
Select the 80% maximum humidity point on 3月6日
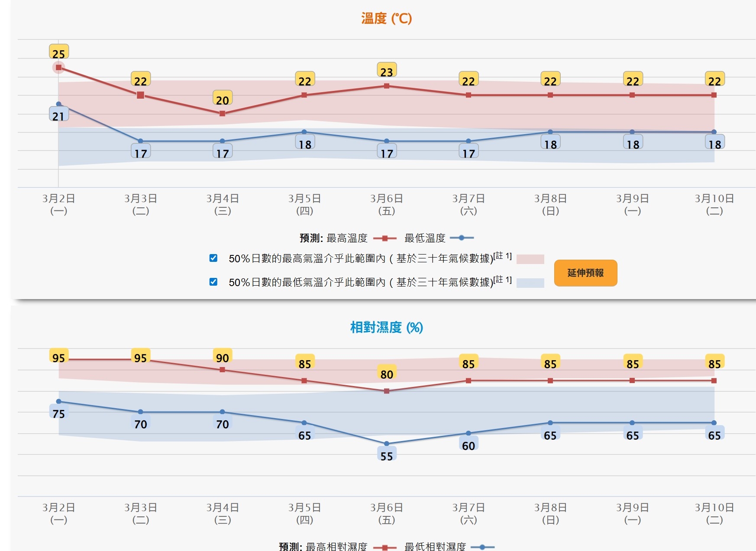coord(386,391)
